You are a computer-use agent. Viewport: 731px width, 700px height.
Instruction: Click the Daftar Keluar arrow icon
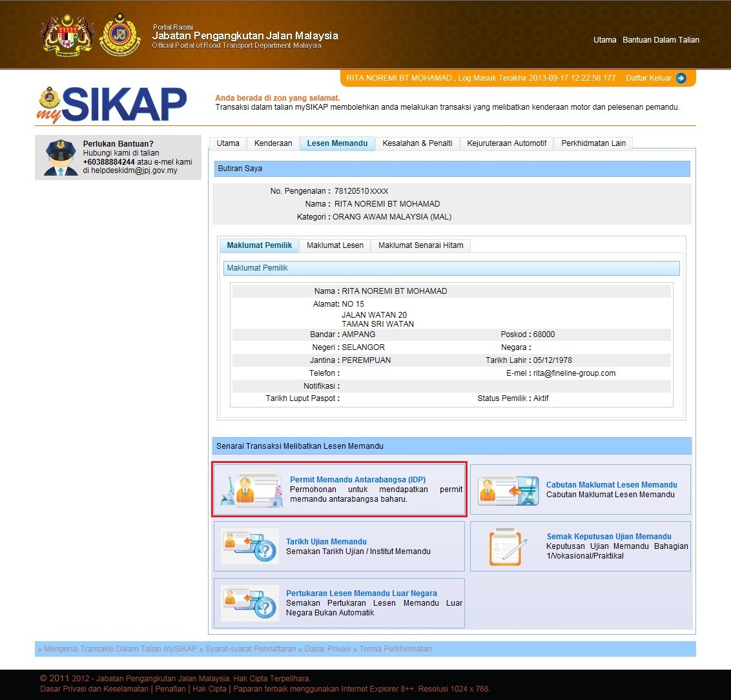681,78
